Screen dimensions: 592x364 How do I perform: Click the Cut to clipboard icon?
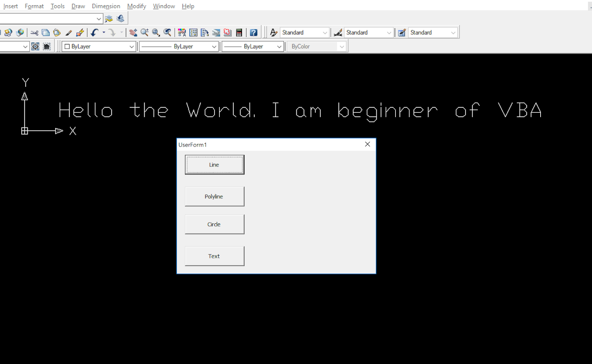coord(34,33)
